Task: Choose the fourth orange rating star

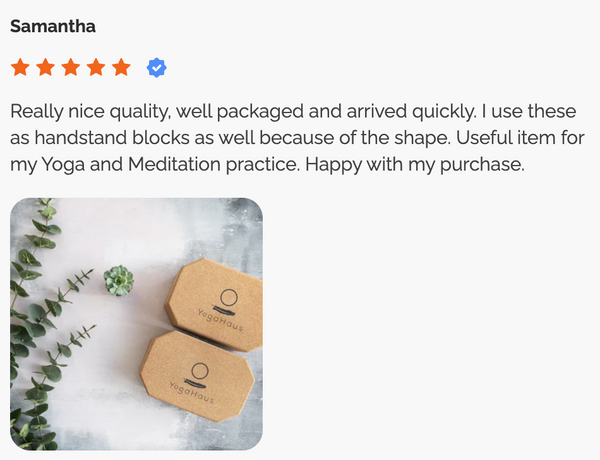Action: coord(96,67)
